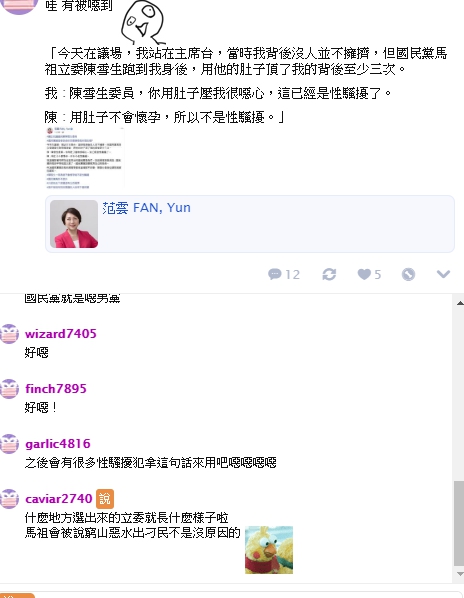464x598 pixels.
Task: Click finch7895's masked avatar icon
Action: coord(9,389)
